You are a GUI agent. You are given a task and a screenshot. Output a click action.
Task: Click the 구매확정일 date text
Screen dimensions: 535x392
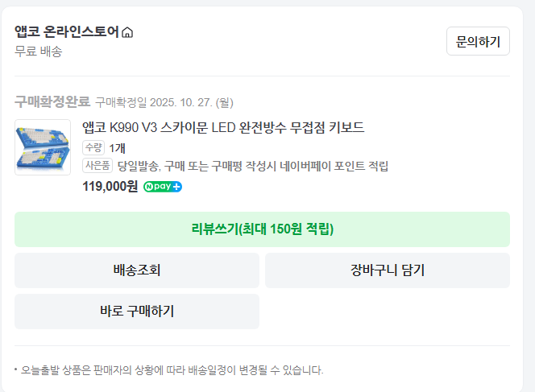164,102
